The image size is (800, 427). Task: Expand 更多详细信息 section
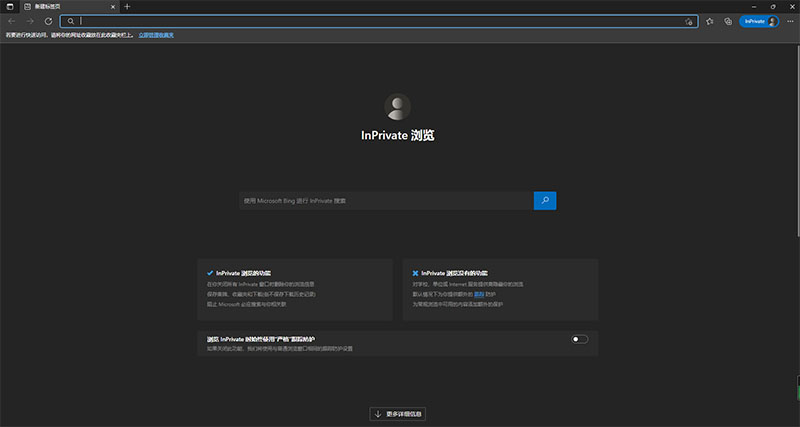pos(399,413)
